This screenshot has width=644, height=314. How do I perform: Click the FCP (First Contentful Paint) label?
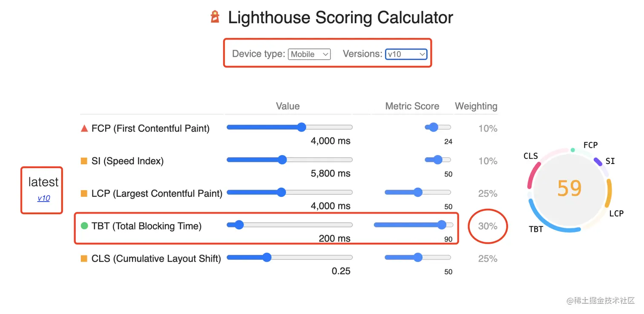(150, 128)
